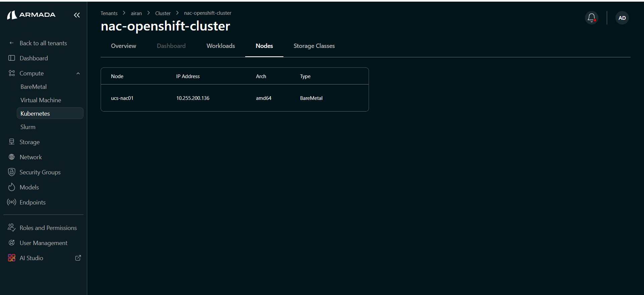Click the Network globe icon

pyautogui.click(x=12, y=157)
